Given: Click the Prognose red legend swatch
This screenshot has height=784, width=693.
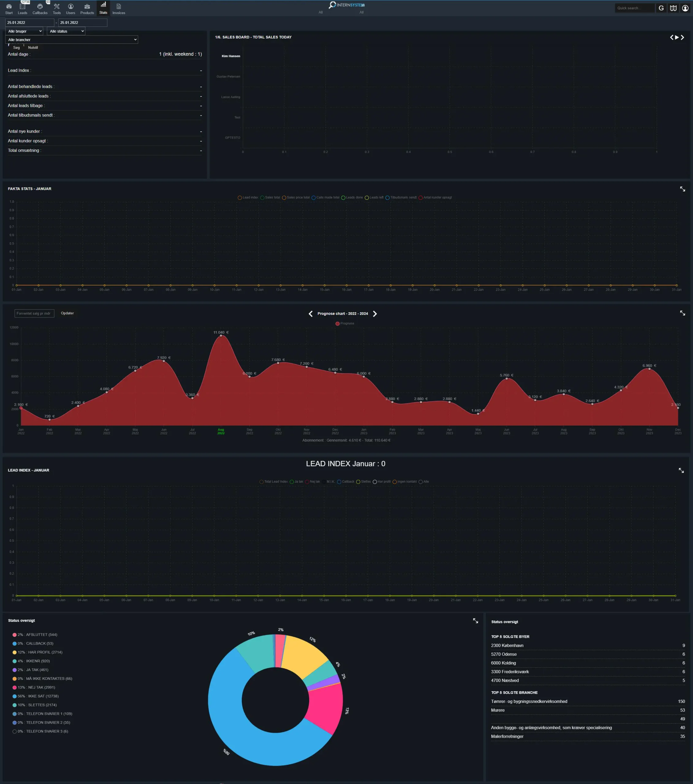Looking at the screenshot, I should click(x=337, y=324).
